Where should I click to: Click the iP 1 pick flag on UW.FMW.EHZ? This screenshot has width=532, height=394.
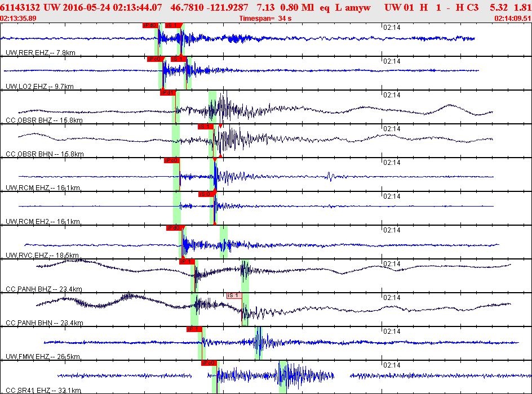(192, 328)
